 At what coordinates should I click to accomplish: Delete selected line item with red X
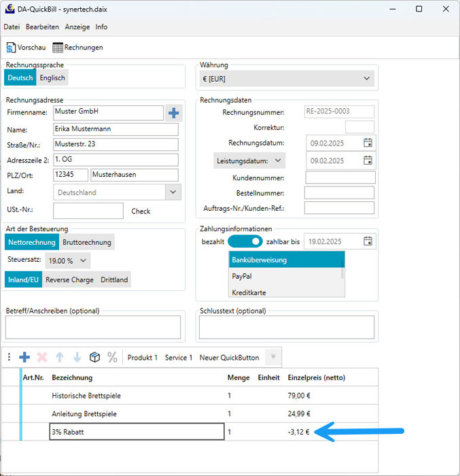pos(42,357)
